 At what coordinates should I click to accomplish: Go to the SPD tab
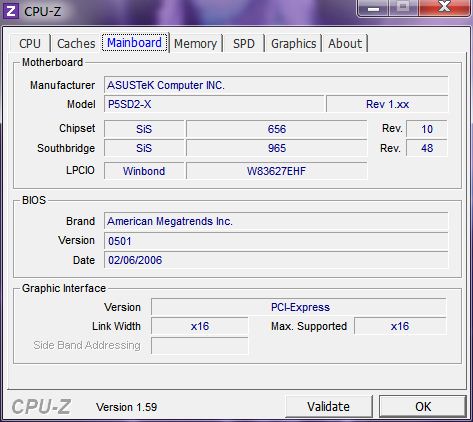244,43
